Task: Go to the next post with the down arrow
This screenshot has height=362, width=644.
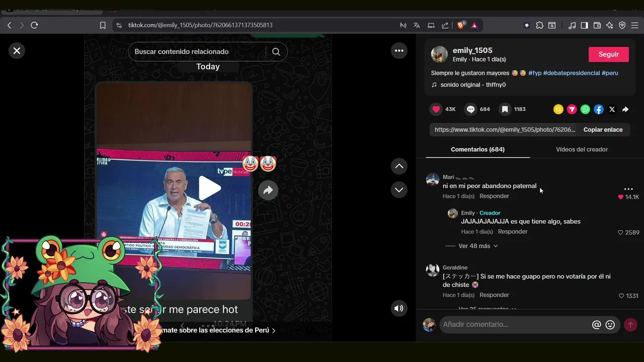Action: pos(399,190)
